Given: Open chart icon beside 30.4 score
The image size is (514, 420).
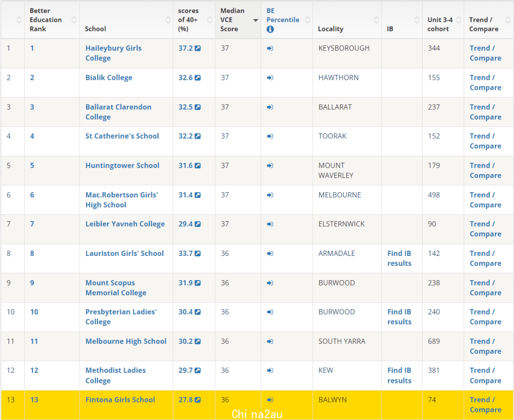Looking at the screenshot, I should (x=198, y=312).
